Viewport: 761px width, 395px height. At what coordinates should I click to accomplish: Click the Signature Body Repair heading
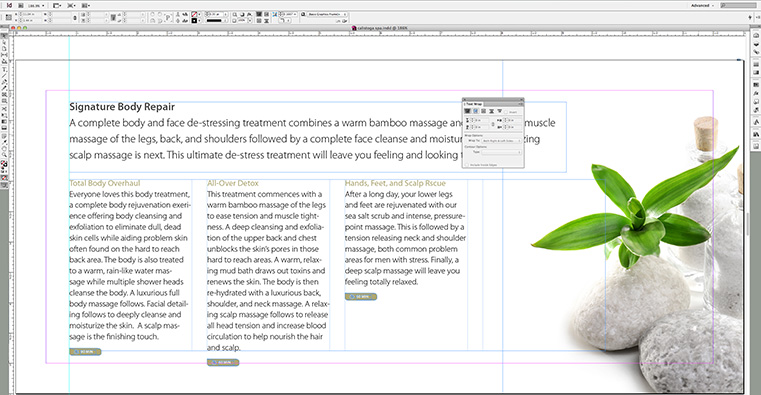point(122,107)
